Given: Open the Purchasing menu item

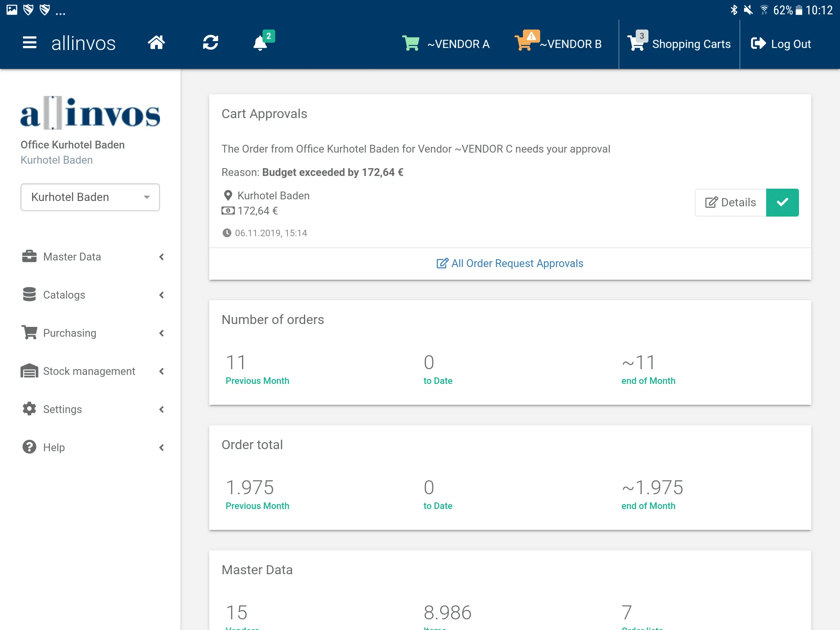Looking at the screenshot, I should (90, 333).
